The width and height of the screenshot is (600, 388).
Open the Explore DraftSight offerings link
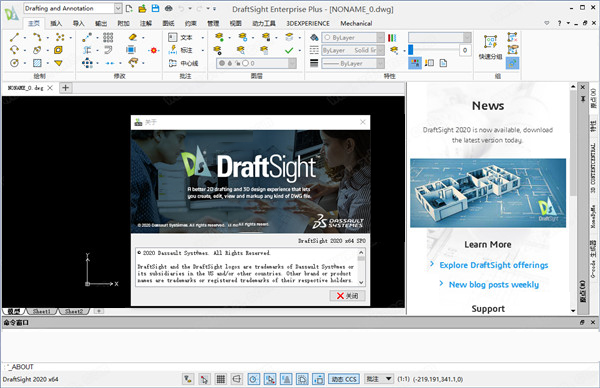[x=494, y=265]
